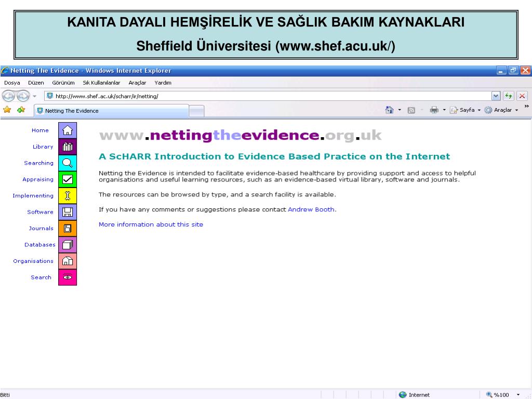This screenshot has height=399, width=532.
Task: Open the Dosya menu
Action: pos(12,83)
